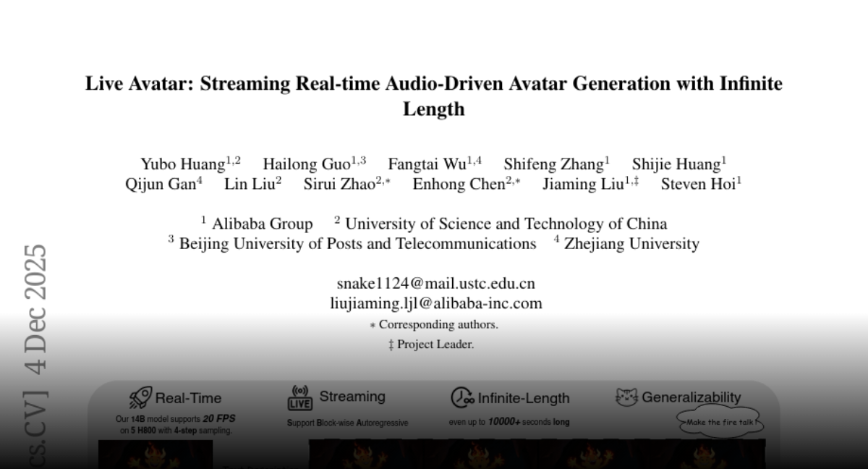Click the Alibaba Group affiliation text

[262, 224]
